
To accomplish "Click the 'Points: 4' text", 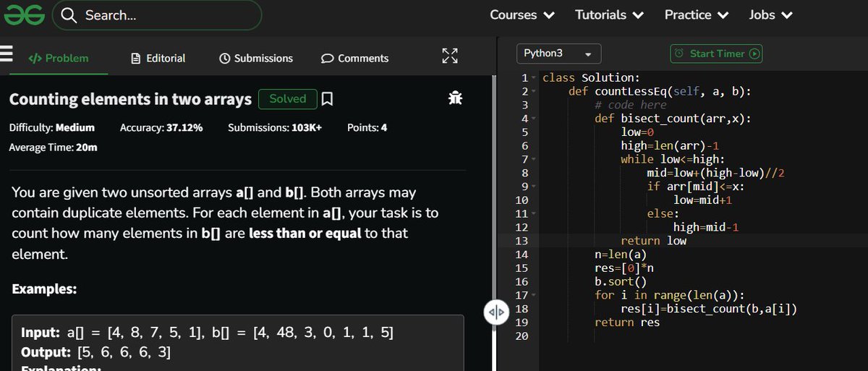I will coord(367,127).
